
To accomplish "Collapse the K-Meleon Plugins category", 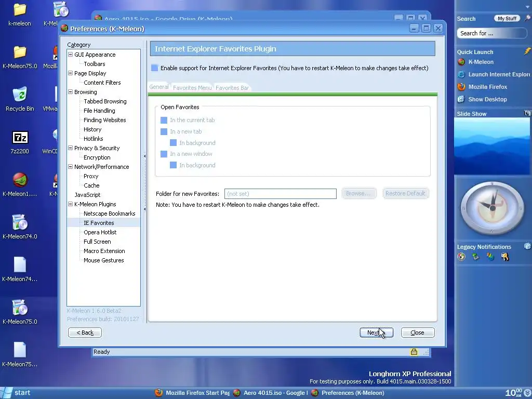I will (x=71, y=204).
